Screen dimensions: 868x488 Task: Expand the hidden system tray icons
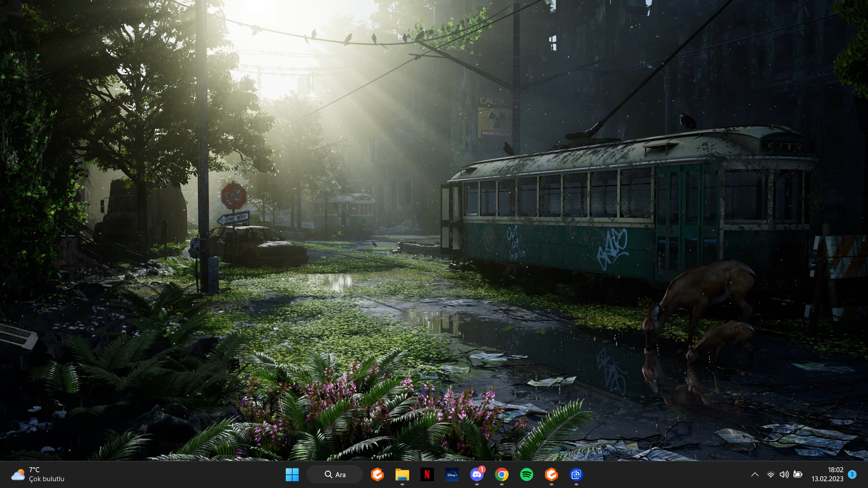755,474
